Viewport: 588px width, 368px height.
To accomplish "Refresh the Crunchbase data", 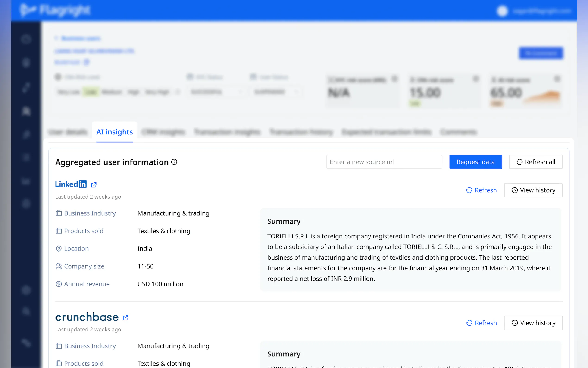I will [x=481, y=323].
